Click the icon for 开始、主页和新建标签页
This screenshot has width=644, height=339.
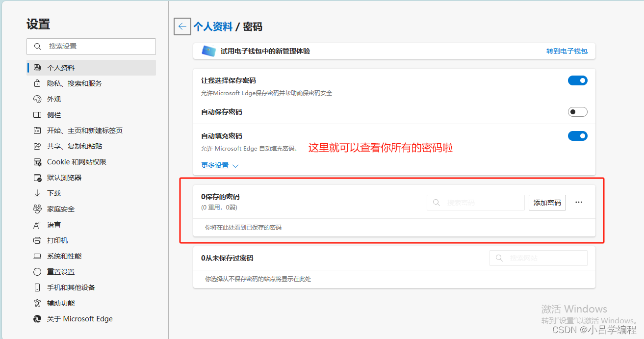[x=37, y=130]
